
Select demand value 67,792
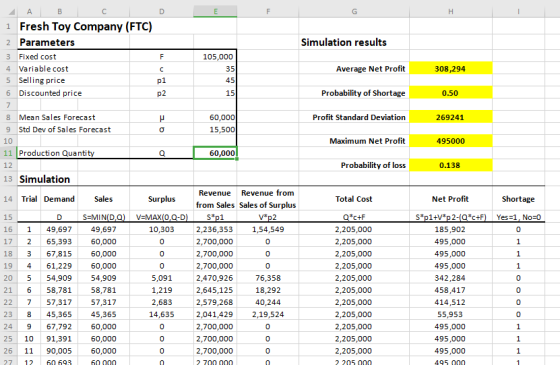[x=59, y=326]
